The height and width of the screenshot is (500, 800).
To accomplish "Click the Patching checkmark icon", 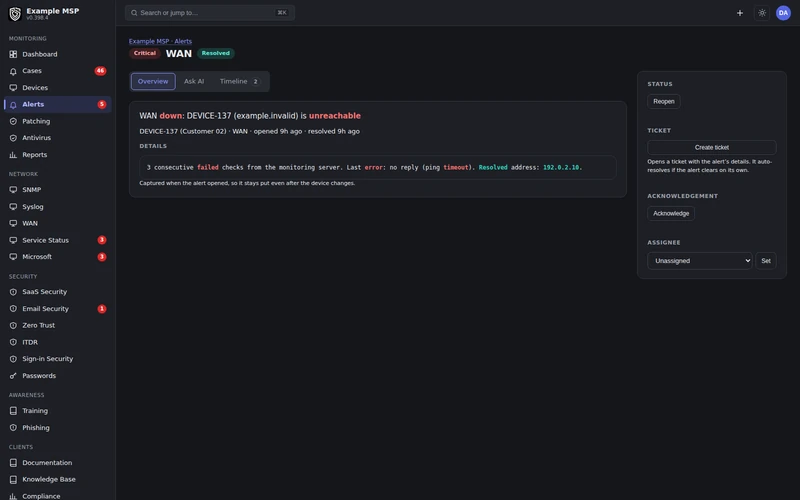I will pos(13,121).
